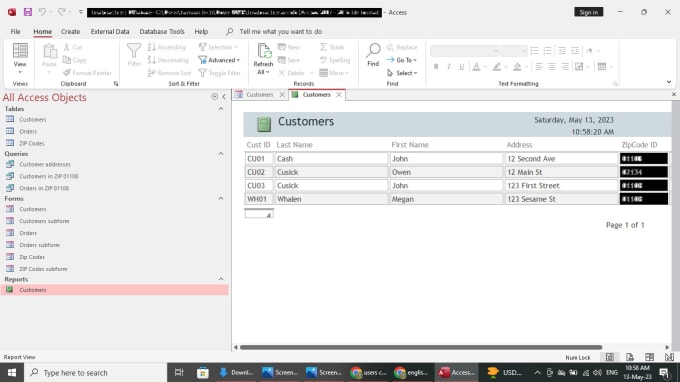
Task: Open the font size combo box
Action: (x=513, y=51)
